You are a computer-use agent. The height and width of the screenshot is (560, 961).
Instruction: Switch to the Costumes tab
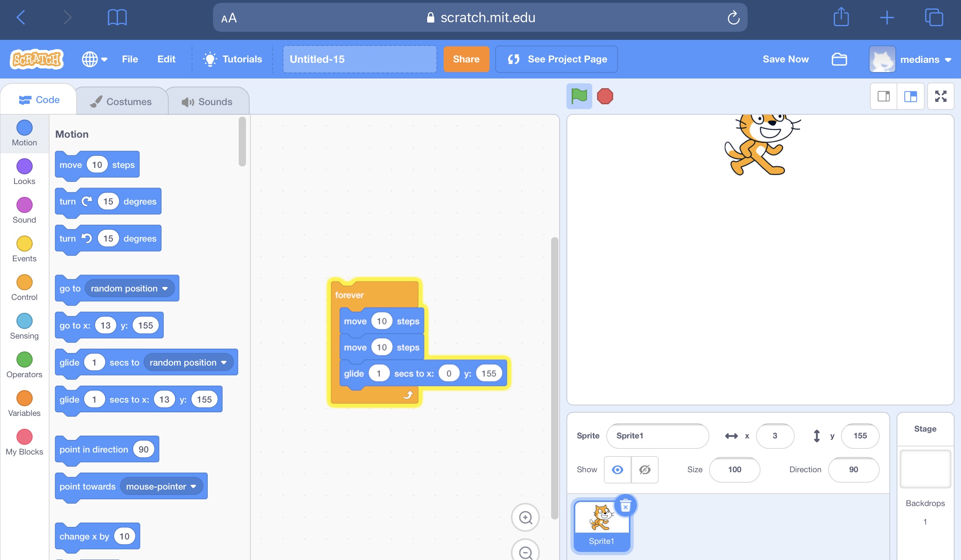(x=121, y=101)
